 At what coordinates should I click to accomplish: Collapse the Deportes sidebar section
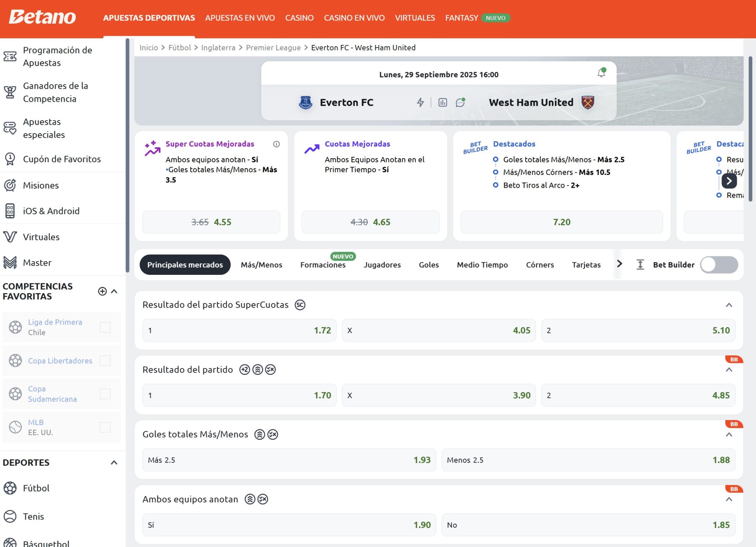(114, 463)
